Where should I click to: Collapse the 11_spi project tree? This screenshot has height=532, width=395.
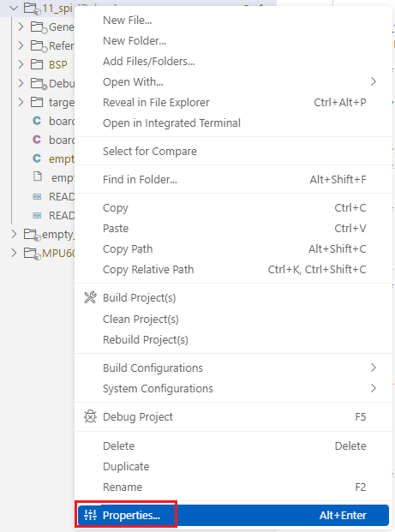pos(14,9)
